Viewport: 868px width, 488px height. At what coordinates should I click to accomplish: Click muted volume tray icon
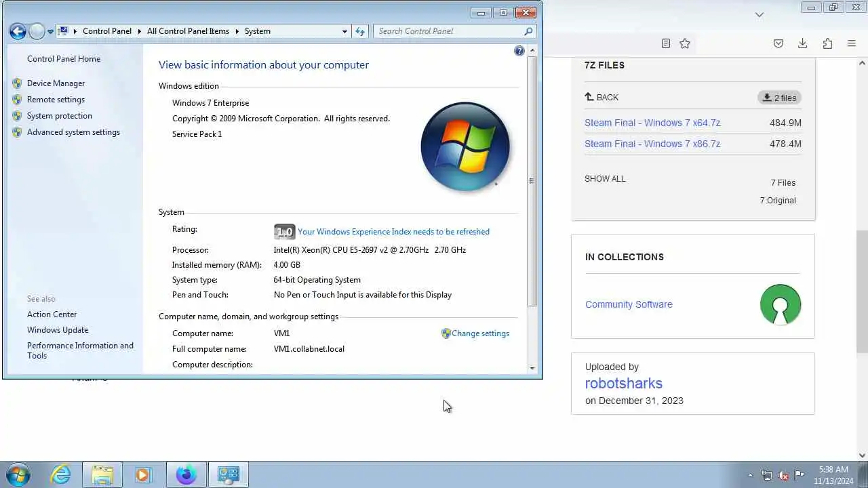(x=783, y=475)
